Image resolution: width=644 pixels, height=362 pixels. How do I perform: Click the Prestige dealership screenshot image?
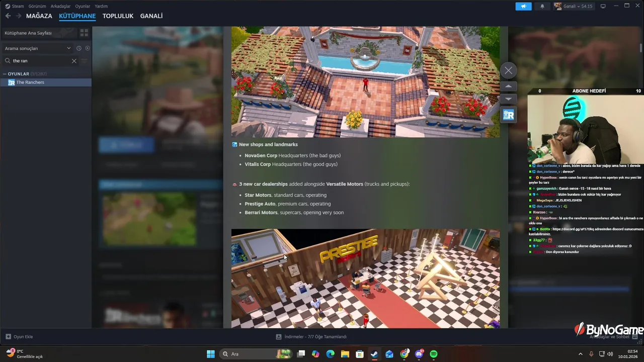coord(365,279)
